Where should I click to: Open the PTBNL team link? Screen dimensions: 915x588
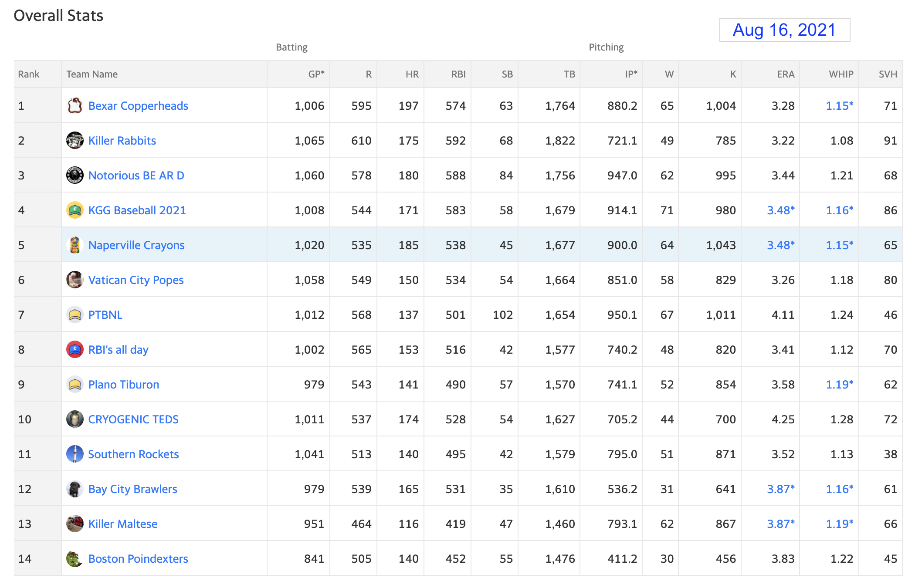point(105,315)
